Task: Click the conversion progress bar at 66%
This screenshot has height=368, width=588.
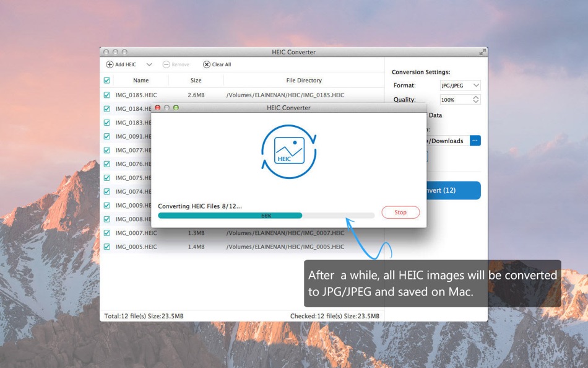Action: [266, 216]
